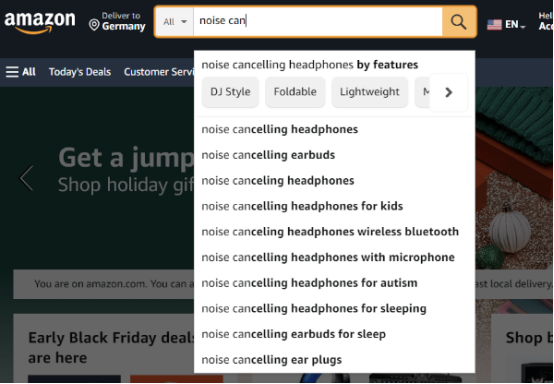Select the Lightweight feature chip

[x=370, y=92]
